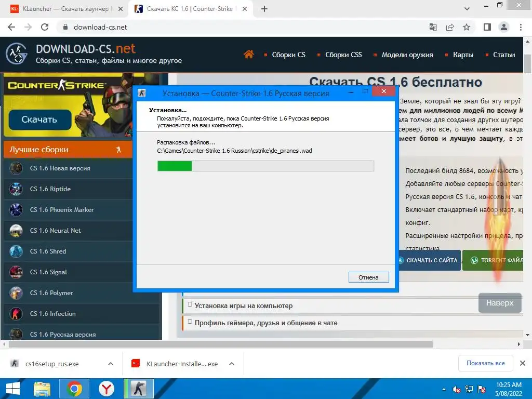This screenshot has height=399, width=532.
Task: Click the Скачать button on the Counter-Strike banner
Action: [39, 119]
